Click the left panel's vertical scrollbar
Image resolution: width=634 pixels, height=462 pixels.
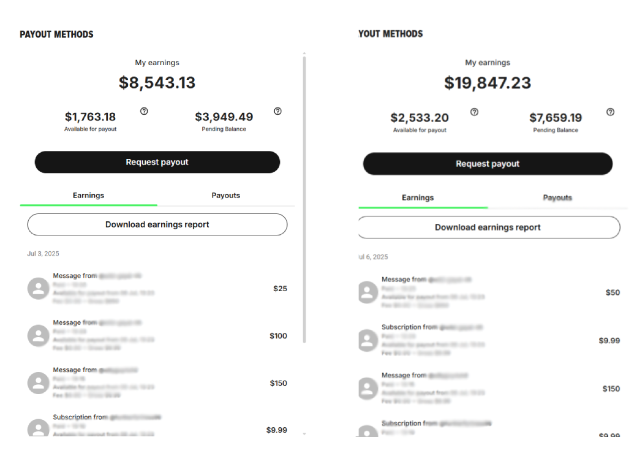click(304, 200)
